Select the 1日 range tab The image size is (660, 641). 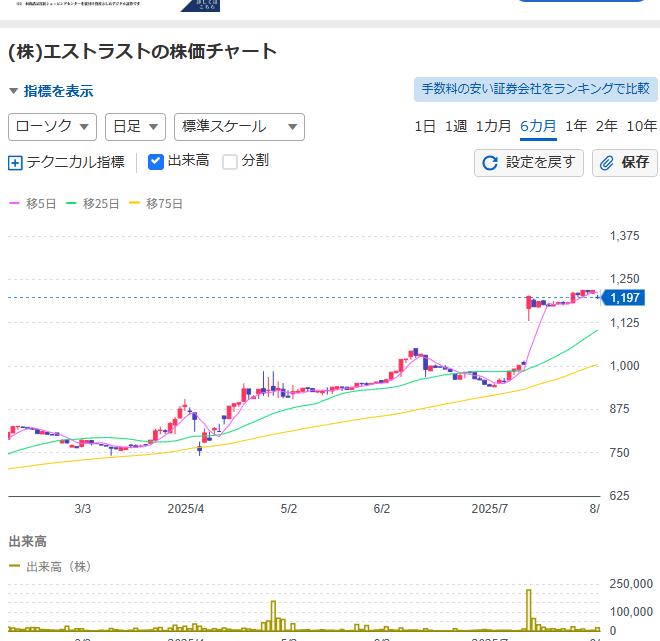point(425,126)
